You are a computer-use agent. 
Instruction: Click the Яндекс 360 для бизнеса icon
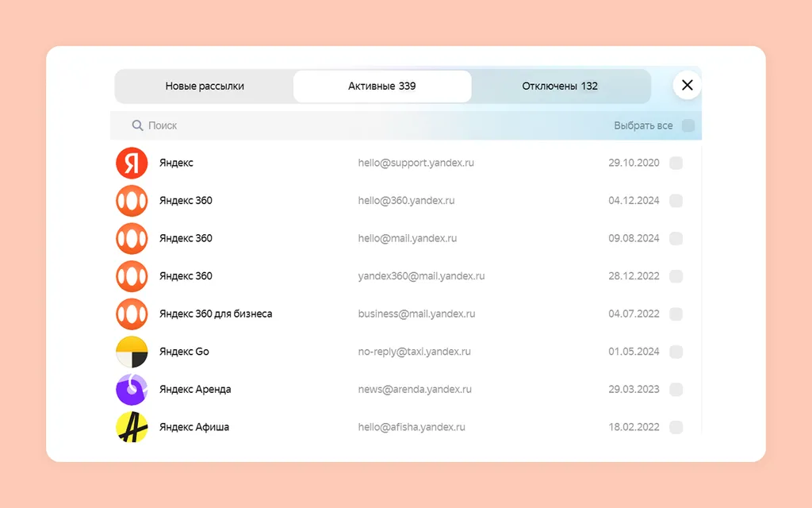tap(132, 314)
